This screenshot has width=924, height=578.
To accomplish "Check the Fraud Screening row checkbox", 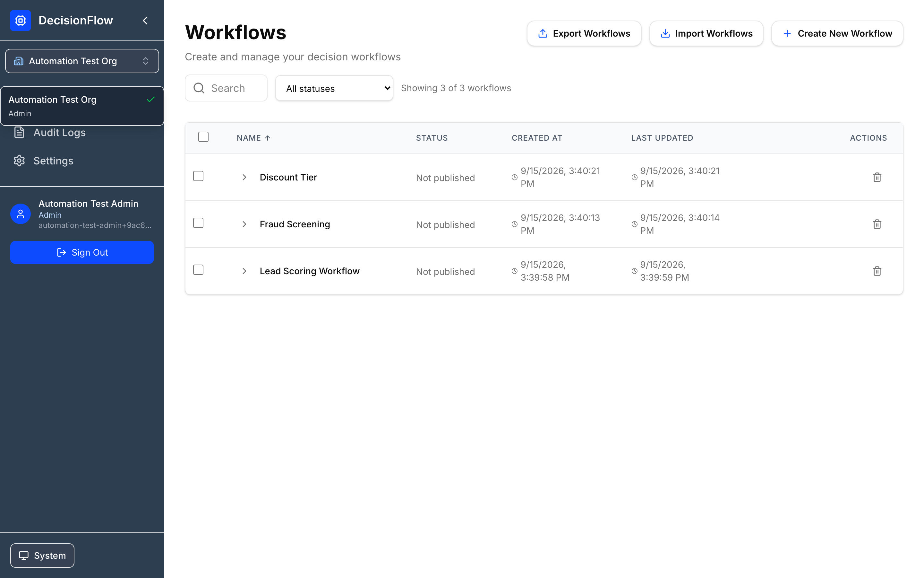I will [x=198, y=223].
